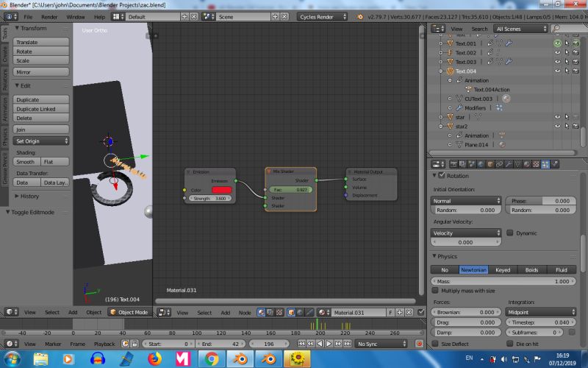Select shader nodes tree type icon

(x=261, y=312)
